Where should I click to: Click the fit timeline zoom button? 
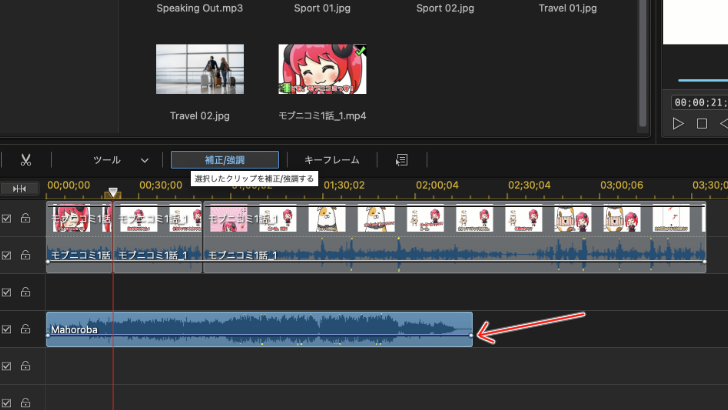[x=19, y=189]
